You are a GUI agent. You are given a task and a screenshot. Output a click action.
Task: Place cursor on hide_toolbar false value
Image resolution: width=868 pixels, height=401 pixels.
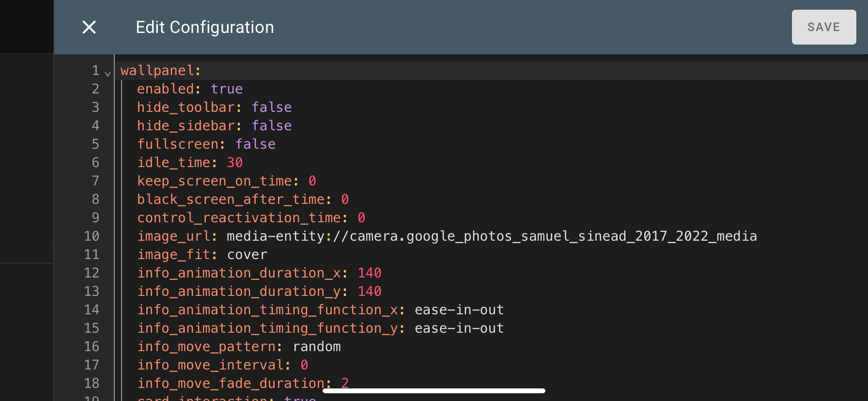pos(271,108)
